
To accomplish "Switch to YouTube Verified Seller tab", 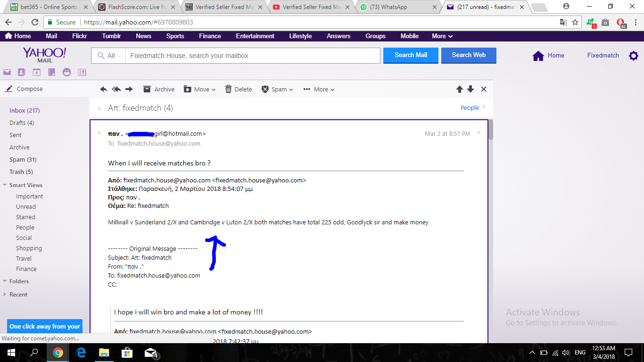I will (311, 7).
